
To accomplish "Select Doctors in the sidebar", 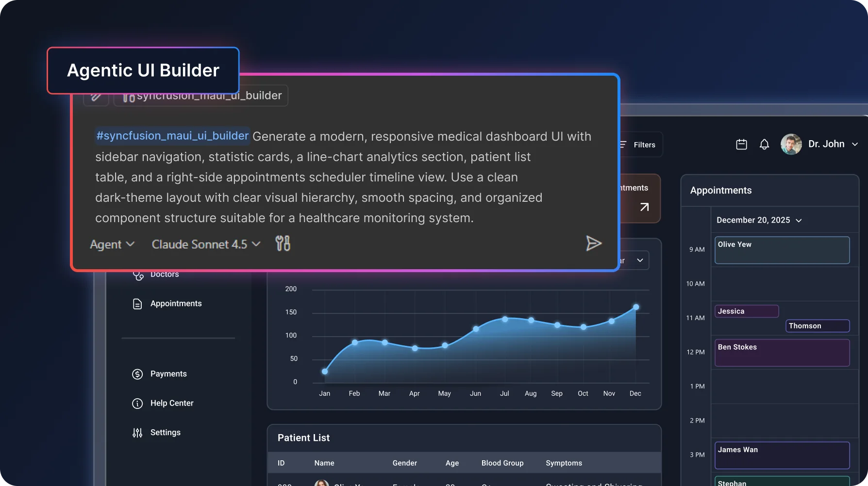I will tap(156, 275).
